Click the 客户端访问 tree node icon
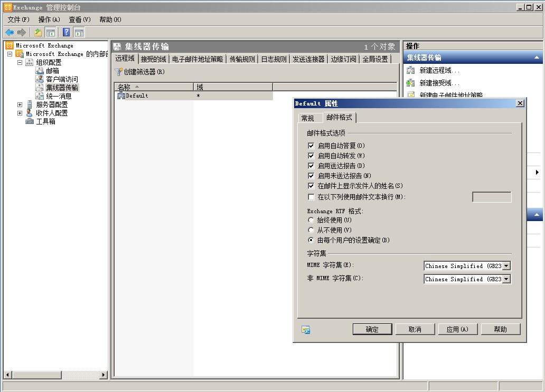545x392 pixels. coord(40,79)
